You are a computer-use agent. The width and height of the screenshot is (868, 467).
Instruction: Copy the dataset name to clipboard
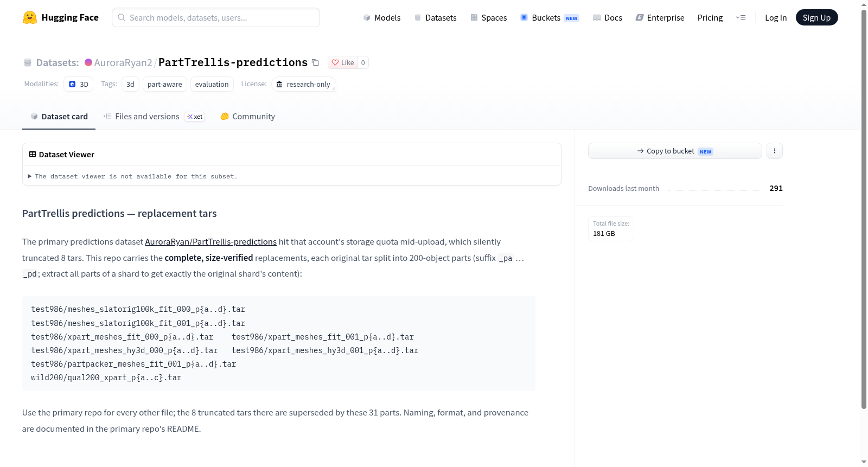[315, 62]
